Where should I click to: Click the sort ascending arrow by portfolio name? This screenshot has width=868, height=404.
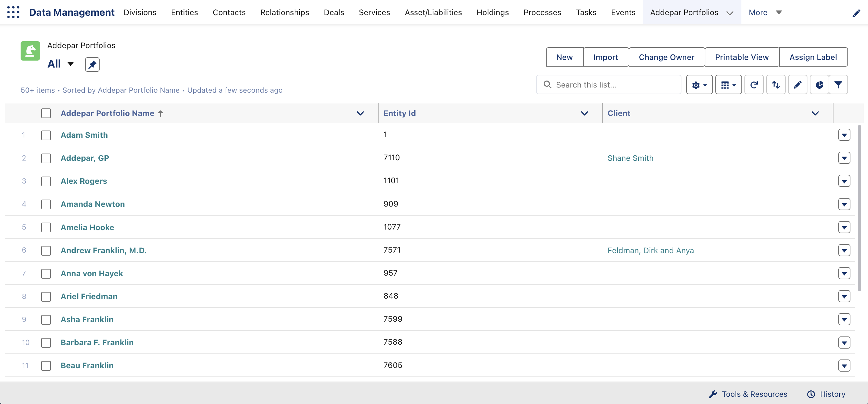click(x=161, y=114)
